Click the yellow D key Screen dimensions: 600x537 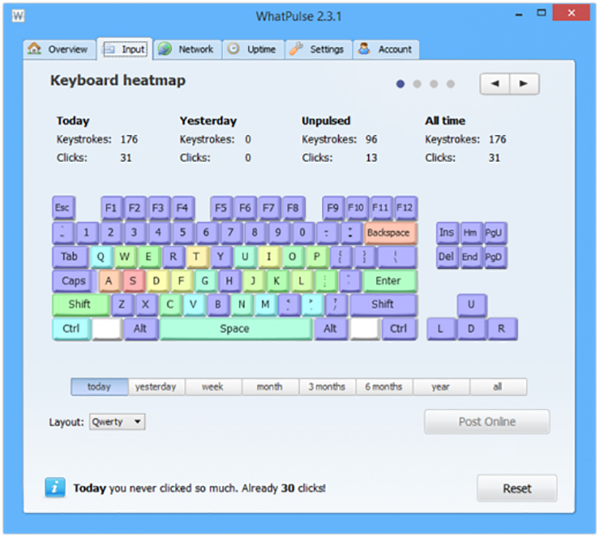(x=157, y=281)
